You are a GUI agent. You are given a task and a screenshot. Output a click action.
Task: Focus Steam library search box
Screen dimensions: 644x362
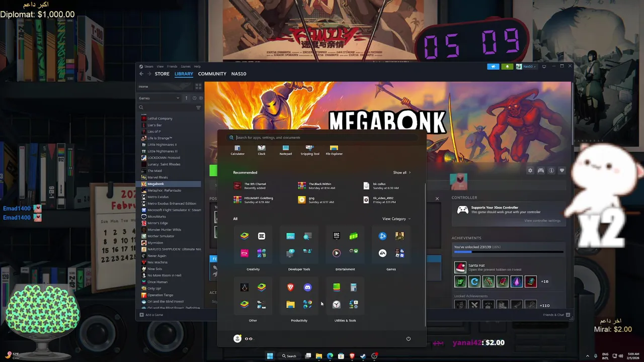click(166, 108)
